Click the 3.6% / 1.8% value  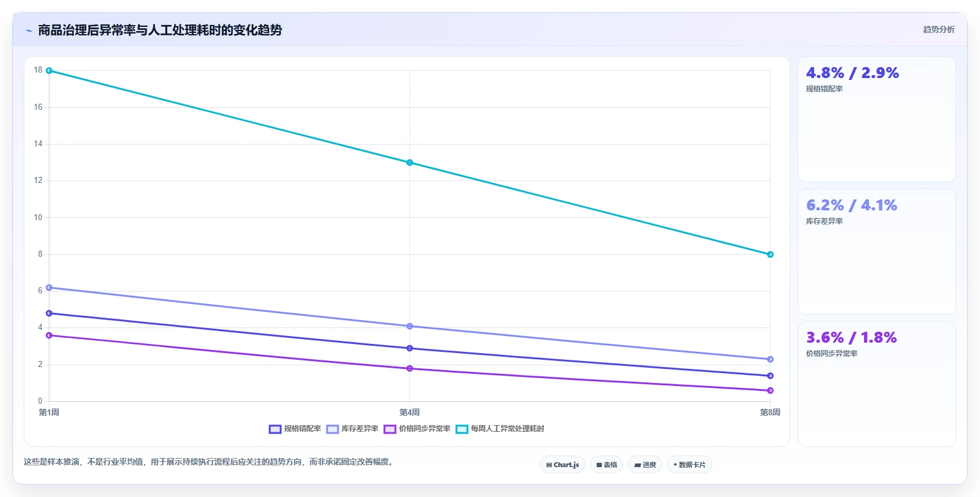851,338
